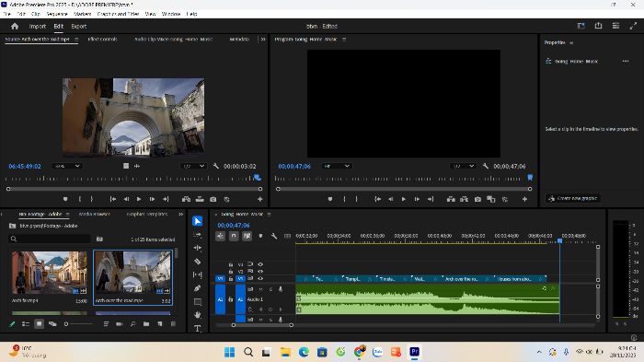Click the Create new graphic button

(573, 198)
